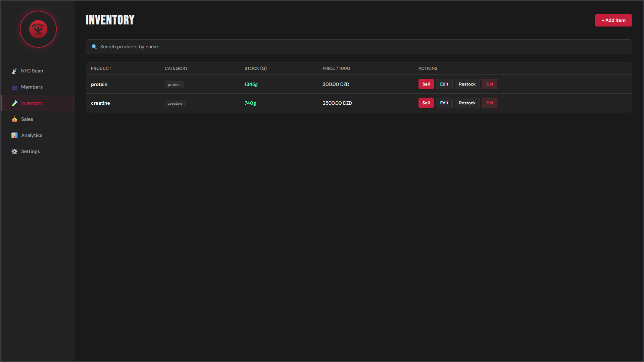Click the NFC Scan sidebar icon
This screenshot has width=644, height=362.
click(x=14, y=71)
